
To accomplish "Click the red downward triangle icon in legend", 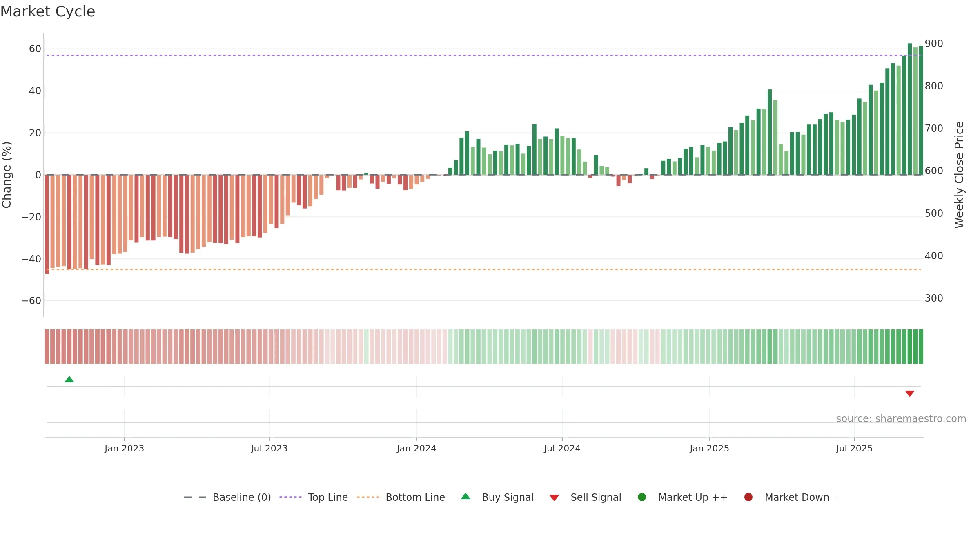I will 554,498.
